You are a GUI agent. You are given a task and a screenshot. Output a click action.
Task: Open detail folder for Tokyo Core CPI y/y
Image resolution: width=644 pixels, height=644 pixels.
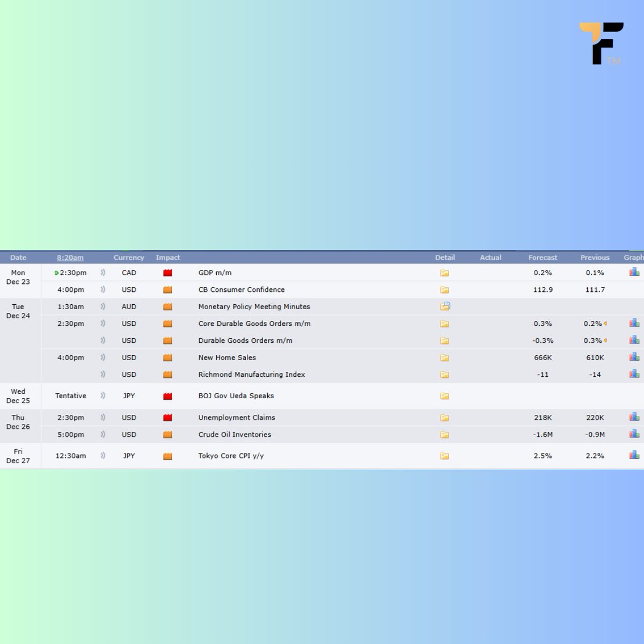click(x=444, y=456)
